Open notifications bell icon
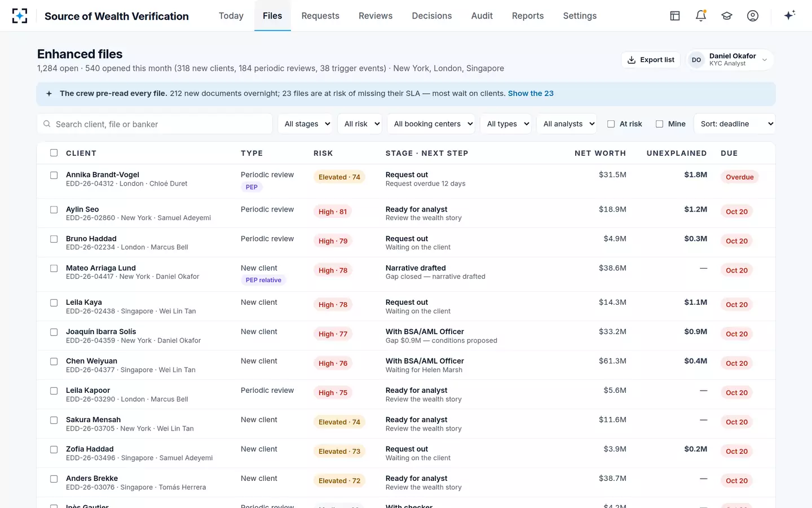The width and height of the screenshot is (812, 508). pos(701,16)
